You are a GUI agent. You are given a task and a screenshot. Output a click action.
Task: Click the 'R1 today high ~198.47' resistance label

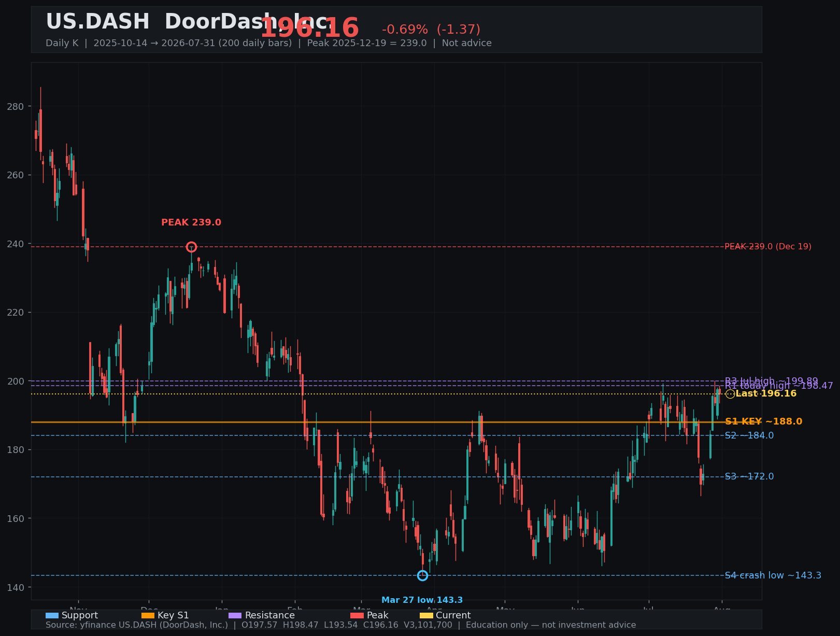click(779, 386)
